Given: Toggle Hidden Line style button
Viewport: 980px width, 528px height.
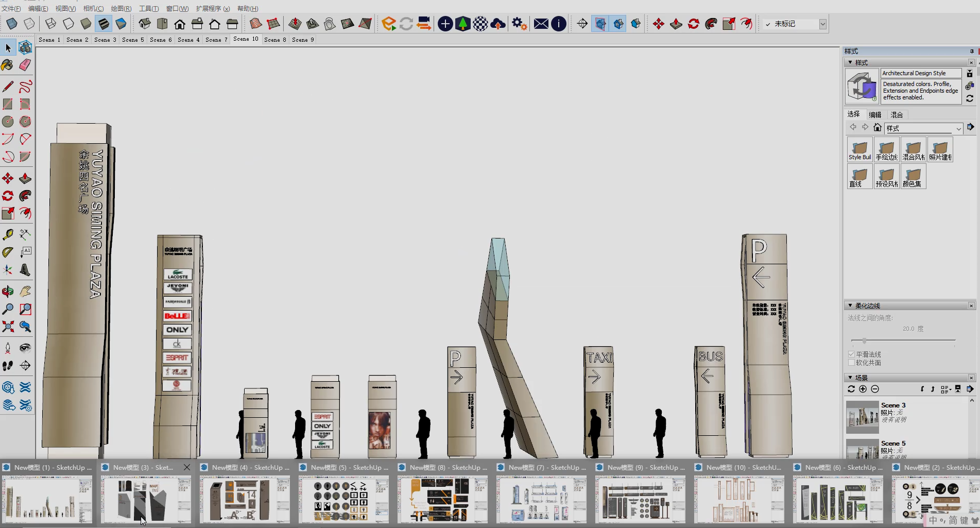Looking at the screenshot, I should (x=68, y=24).
